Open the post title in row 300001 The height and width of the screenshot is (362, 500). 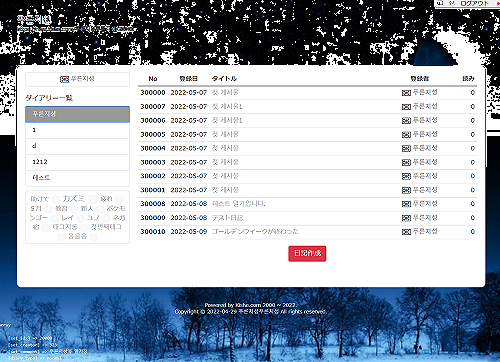coord(225,190)
